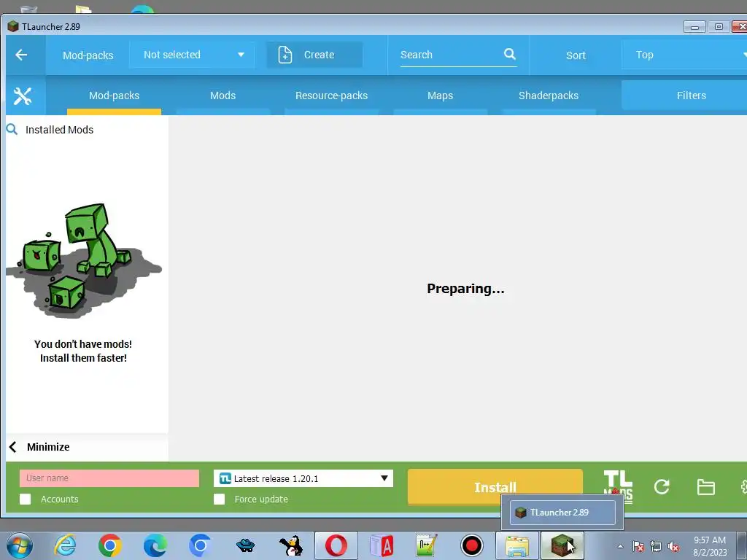Switch to the Resource-packs tab
The width and height of the screenshot is (747, 560).
click(332, 96)
